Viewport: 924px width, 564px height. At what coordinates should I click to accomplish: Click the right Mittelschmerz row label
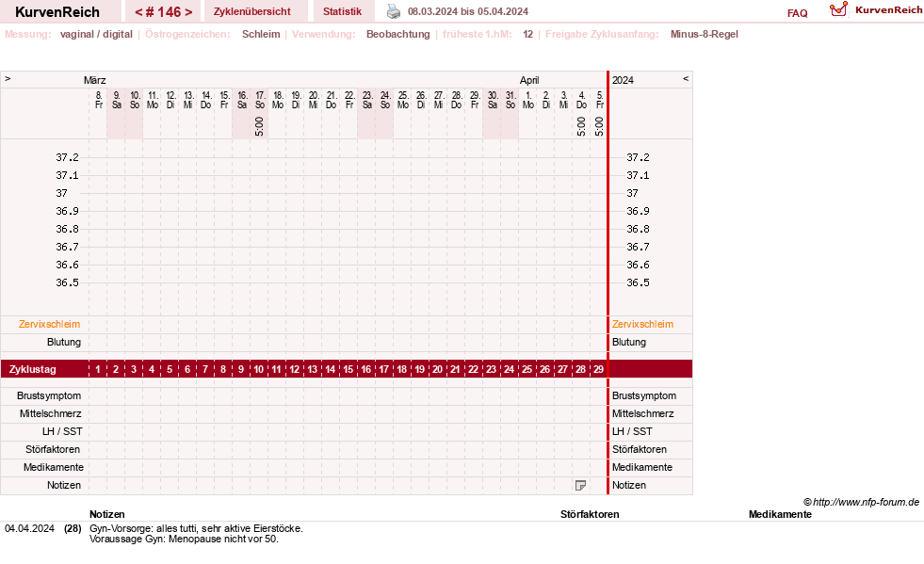pos(642,413)
